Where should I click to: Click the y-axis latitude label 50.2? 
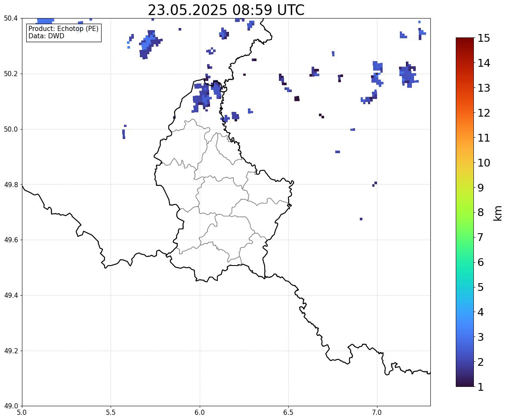[11, 74]
